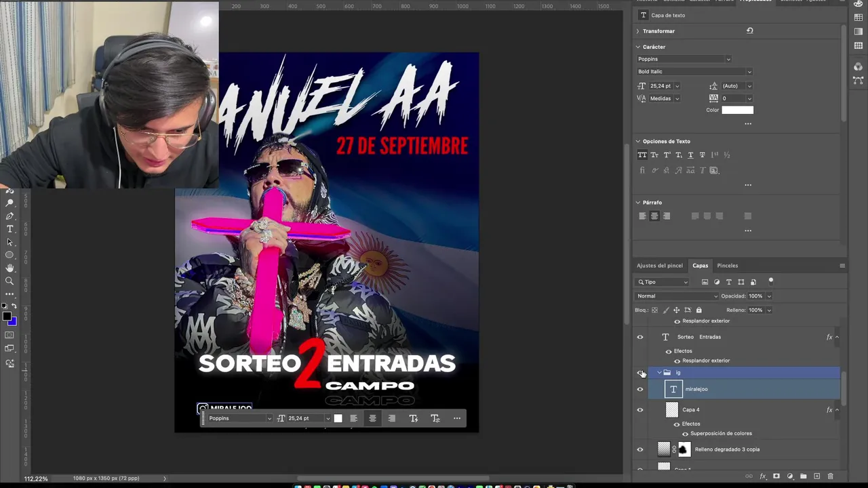Switch to Ajustes del pincel tab
The image size is (868, 488).
(660, 266)
